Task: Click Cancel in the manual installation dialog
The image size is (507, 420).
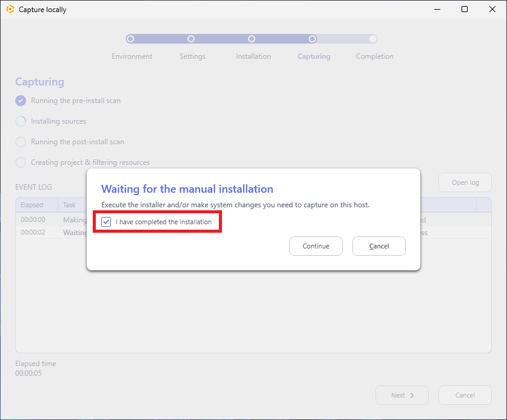Action: pos(378,246)
